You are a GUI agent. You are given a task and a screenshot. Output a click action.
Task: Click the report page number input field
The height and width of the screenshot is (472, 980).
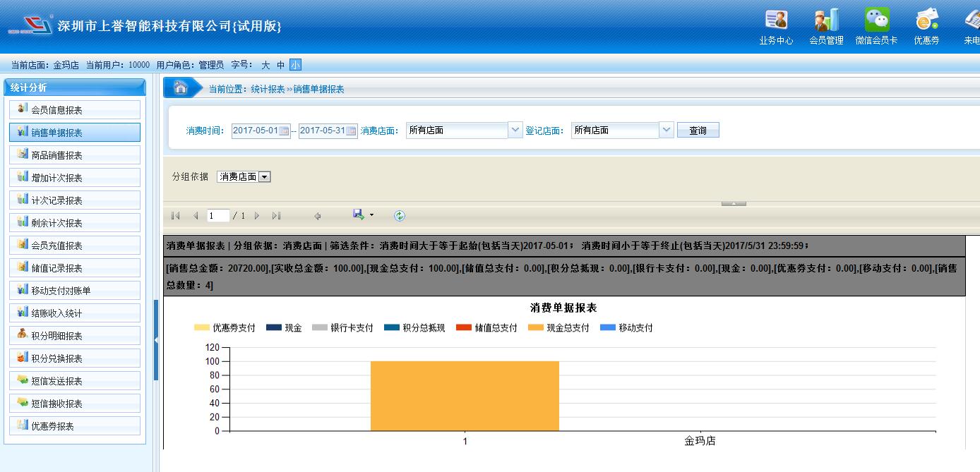217,216
